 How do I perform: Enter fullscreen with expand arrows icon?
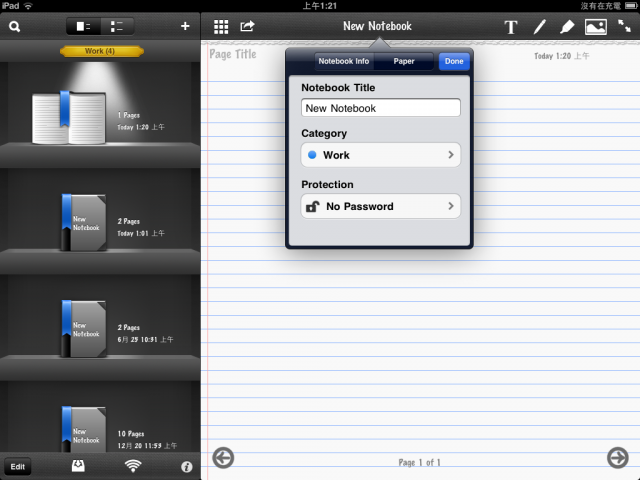coord(624,26)
